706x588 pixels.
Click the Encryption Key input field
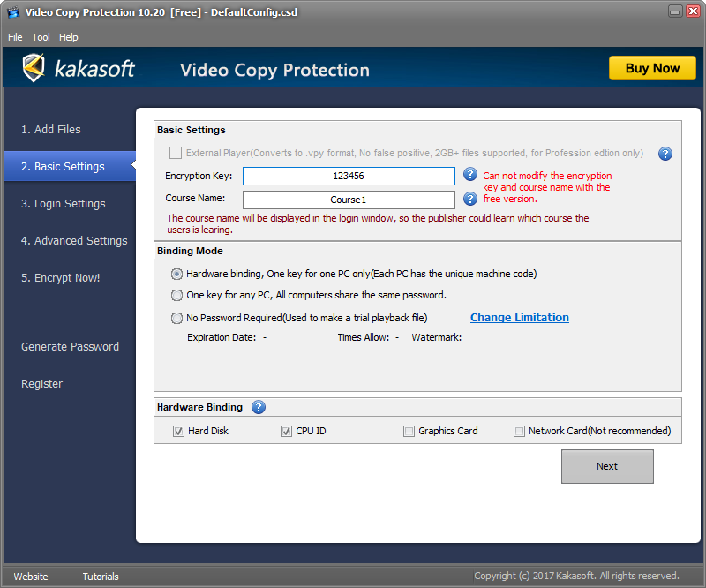pos(349,176)
